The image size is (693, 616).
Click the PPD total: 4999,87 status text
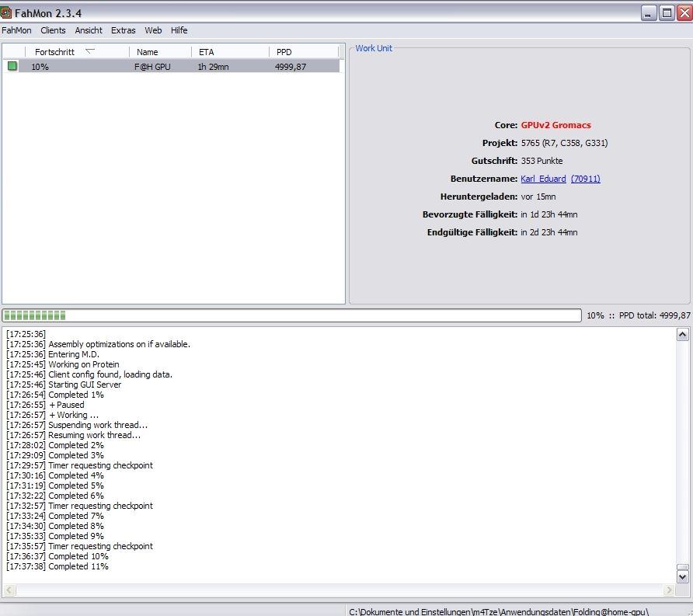[655, 315]
